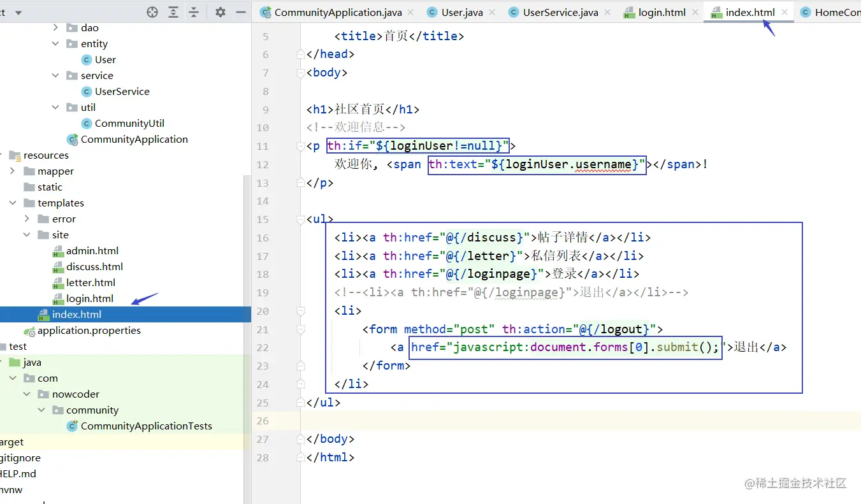Screen dimensions: 861x504
Task: Click the Collapse All icon in project toolbar
Action: [194, 12]
